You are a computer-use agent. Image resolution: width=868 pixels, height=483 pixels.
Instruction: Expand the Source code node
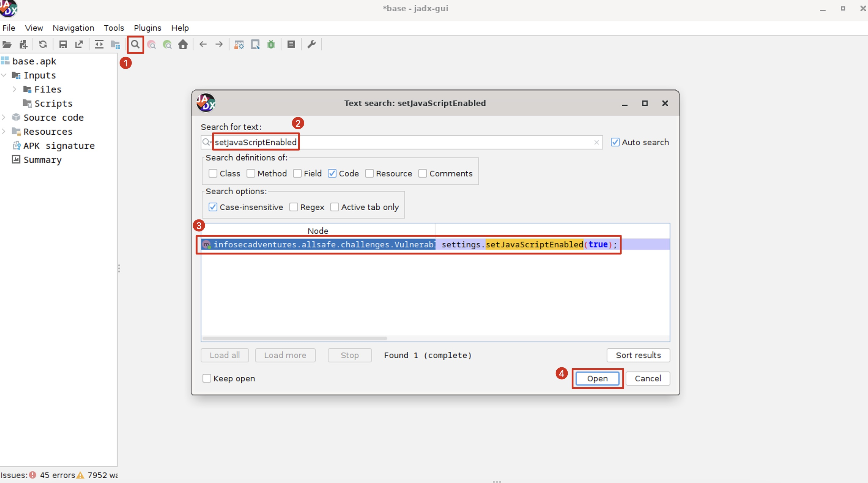click(4, 117)
